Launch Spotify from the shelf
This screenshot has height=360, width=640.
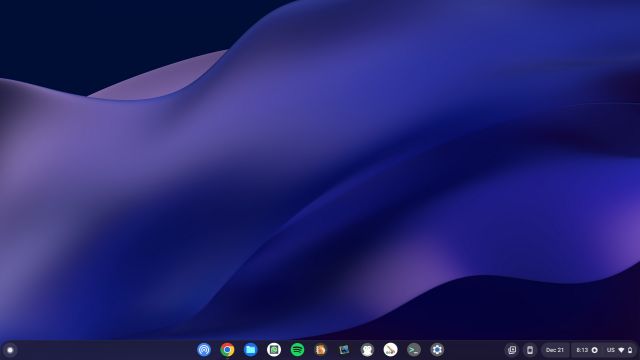[x=297, y=350]
